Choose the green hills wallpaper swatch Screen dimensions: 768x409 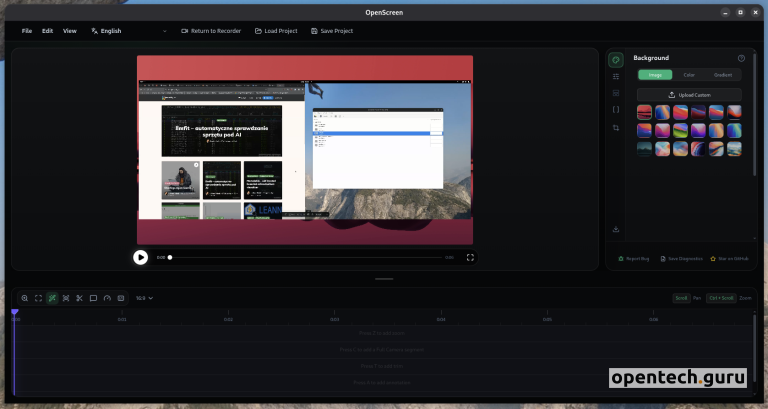coord(680,130)
